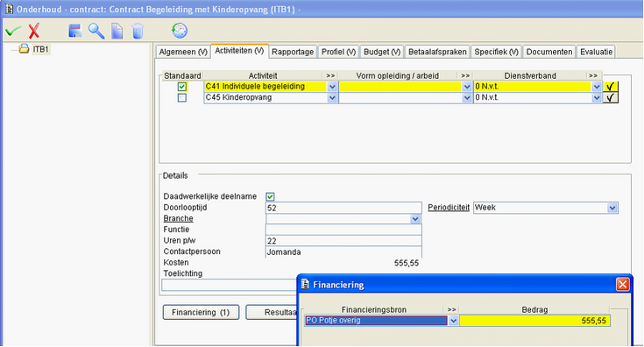Click Financiering dialog document icon

[305, 284]
